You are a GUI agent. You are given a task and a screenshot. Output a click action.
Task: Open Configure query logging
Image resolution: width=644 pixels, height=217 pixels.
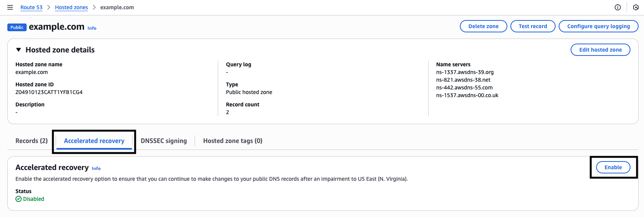598,26
